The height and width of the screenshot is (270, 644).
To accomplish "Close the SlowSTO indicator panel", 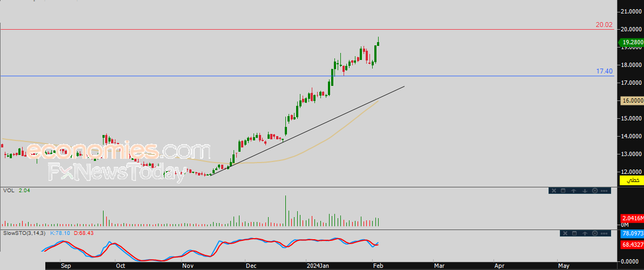I will click(x=565, y=233).
